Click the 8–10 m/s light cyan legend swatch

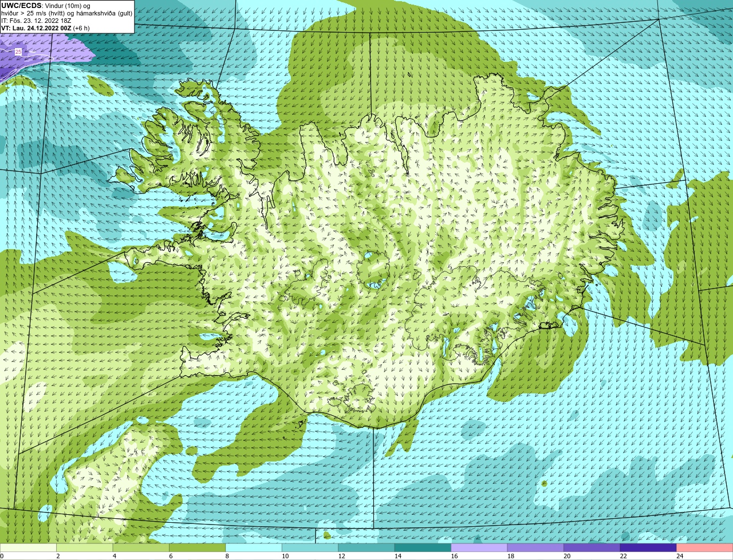254,548
